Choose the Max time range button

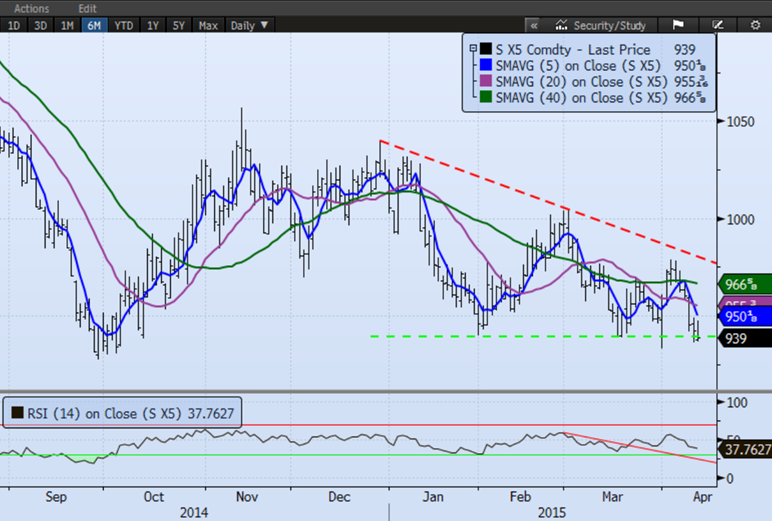coord(209,25)
